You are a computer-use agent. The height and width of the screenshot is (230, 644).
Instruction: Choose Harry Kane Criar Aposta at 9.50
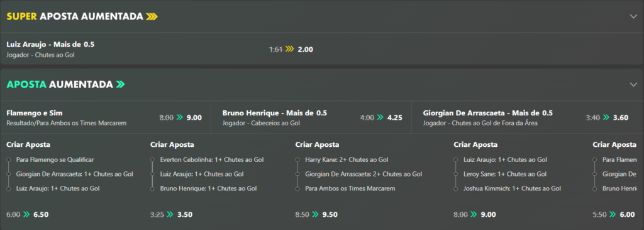(x=330, y=214)
